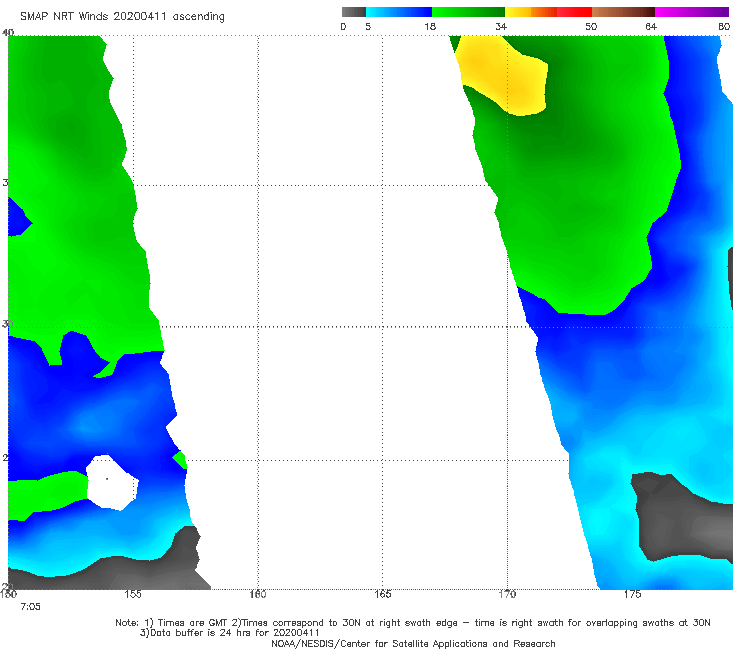Click the latitude label "40" on the axis
Image resolution: width=740 pixels, height=650 pixels.
point(8,32)
